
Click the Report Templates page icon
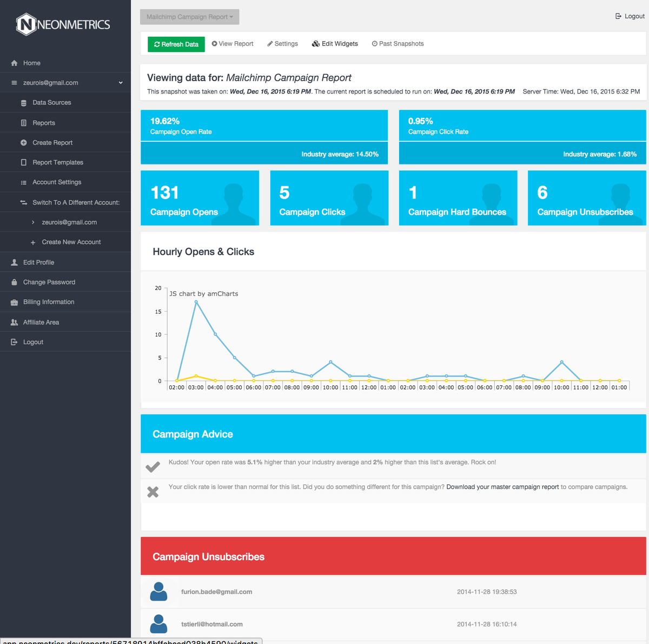[x=23, y=162]
